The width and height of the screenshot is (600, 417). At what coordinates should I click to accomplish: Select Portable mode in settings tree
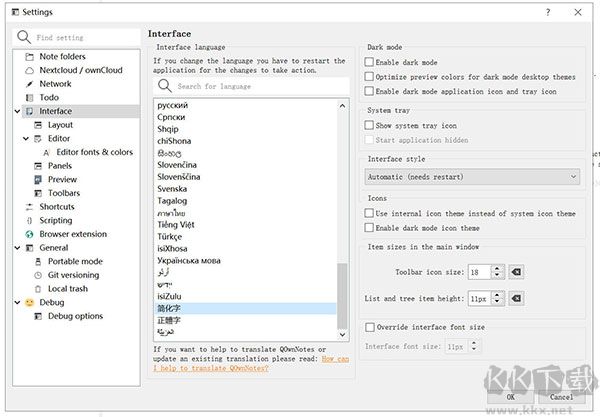75,261
